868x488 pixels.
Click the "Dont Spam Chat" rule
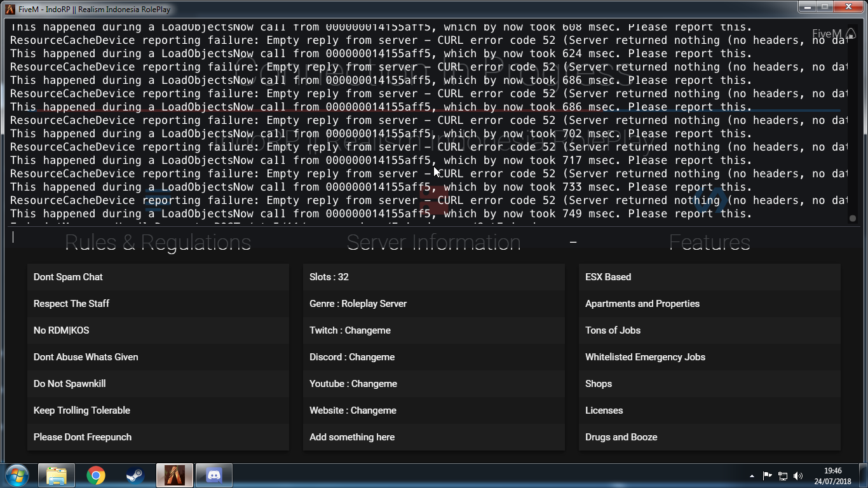158,277
